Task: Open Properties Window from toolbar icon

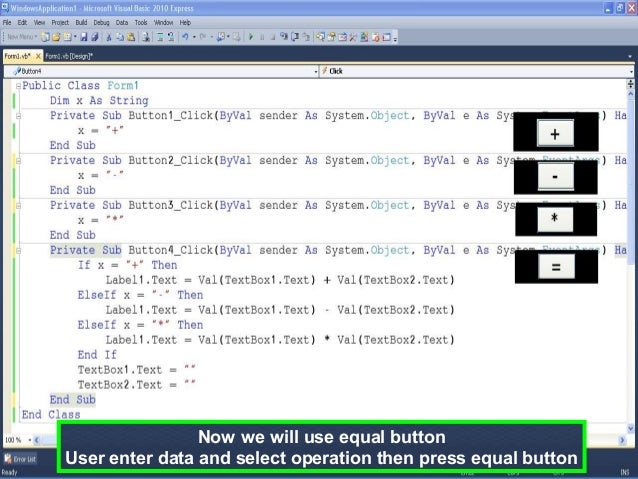Action: (x=332, y=37)
